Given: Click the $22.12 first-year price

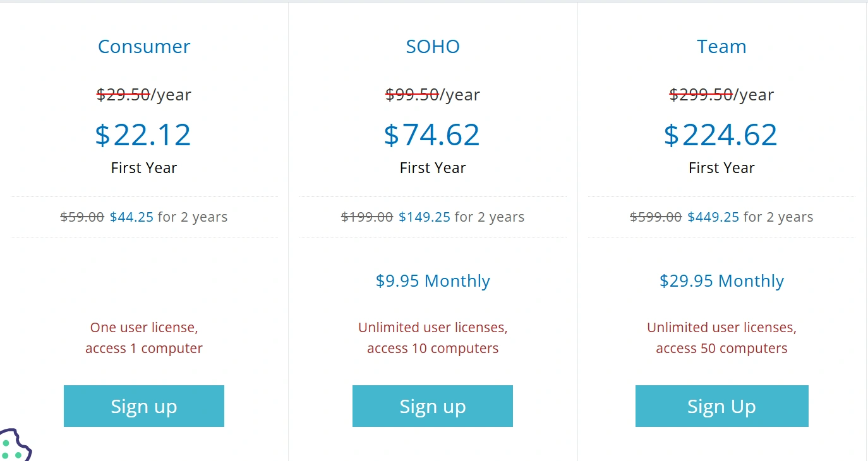Looking at the screenshot, I should coord(143,135).
